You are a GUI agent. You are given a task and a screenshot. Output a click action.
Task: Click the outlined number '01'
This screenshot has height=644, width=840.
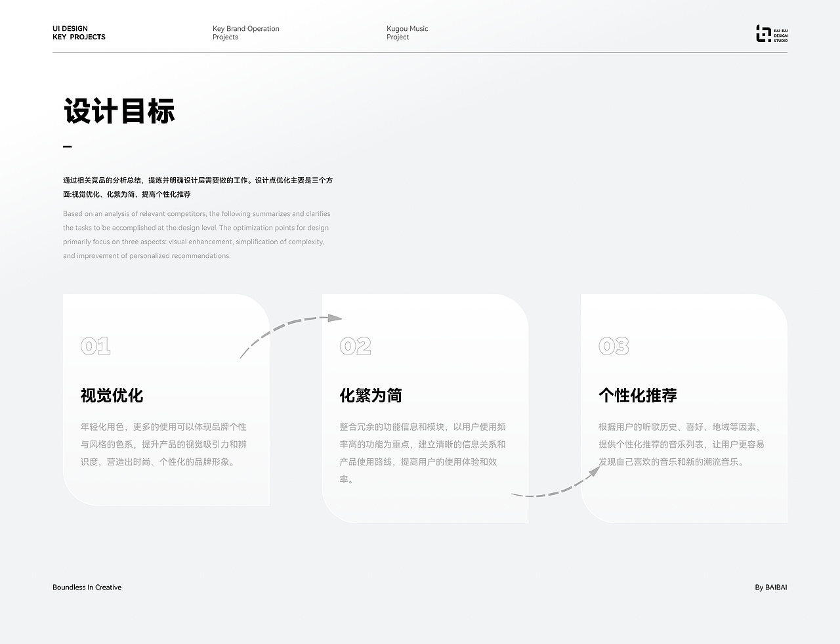coord(96,346)
